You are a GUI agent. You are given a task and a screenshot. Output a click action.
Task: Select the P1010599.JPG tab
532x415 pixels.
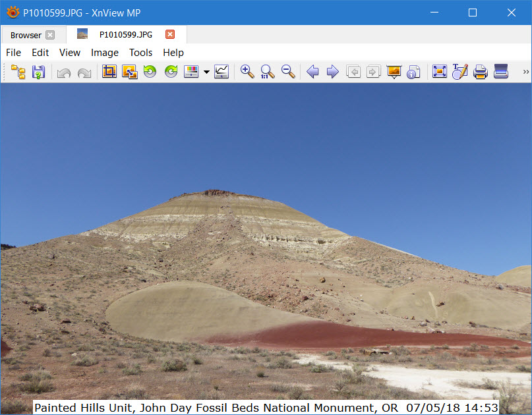(126, 34)
